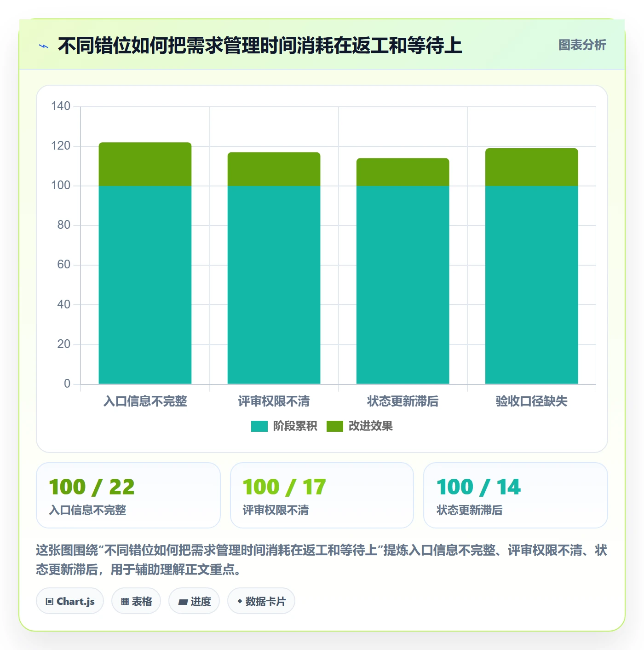This screenshot has height=650, width=644.
Task: Click the grid icon in the 表格 chip
Action: 125,602
